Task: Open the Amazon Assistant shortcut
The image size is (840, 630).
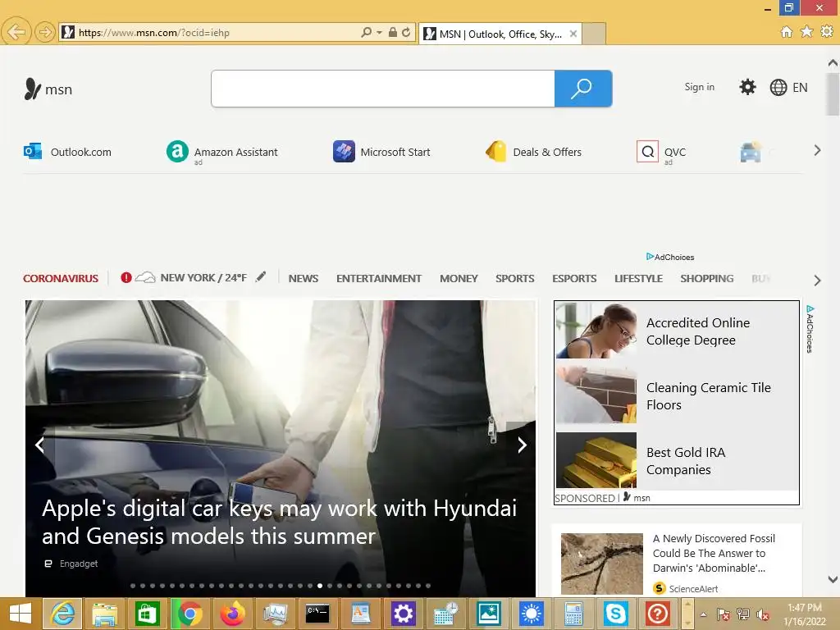Action: [222, 152]
